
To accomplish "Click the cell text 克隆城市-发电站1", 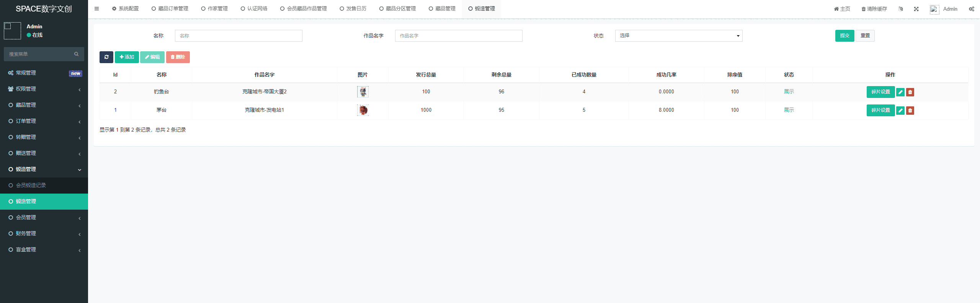I will click(x=264, y=110).
